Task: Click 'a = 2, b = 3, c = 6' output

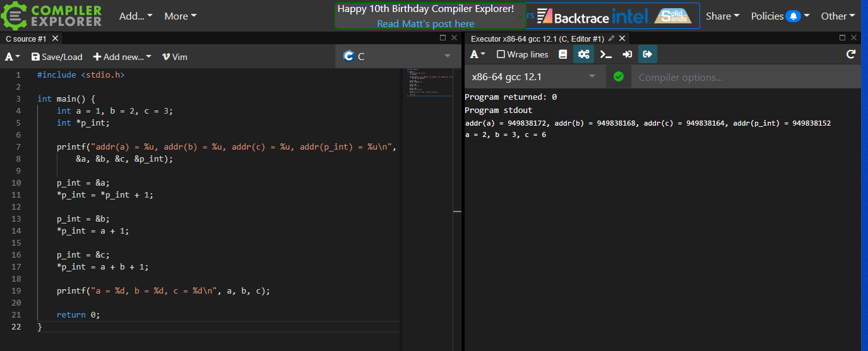Action: (506, 134)
